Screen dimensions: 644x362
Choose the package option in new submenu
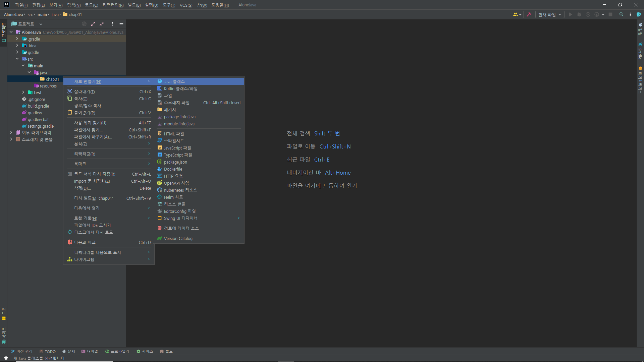click(170, 110)
